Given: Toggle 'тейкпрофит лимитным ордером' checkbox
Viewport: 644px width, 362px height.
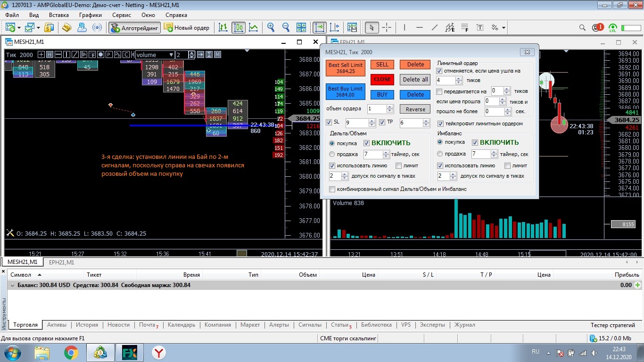Looking at the screenshot, I should pyautogui.click(x=440, y=124).
